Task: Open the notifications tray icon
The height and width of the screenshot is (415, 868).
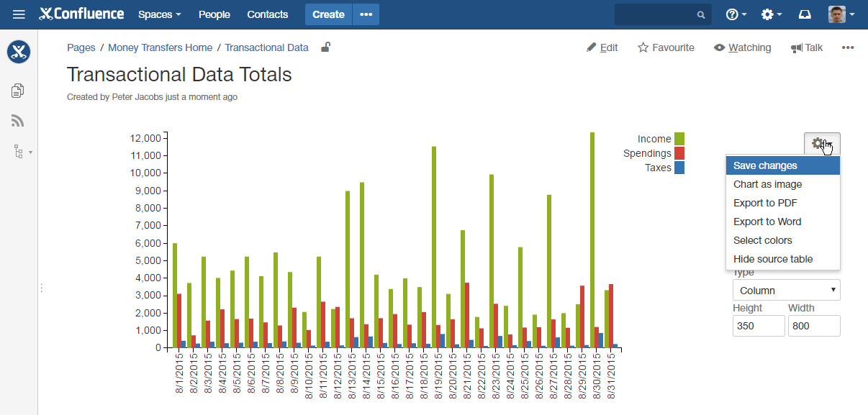Action: point(805,14)
